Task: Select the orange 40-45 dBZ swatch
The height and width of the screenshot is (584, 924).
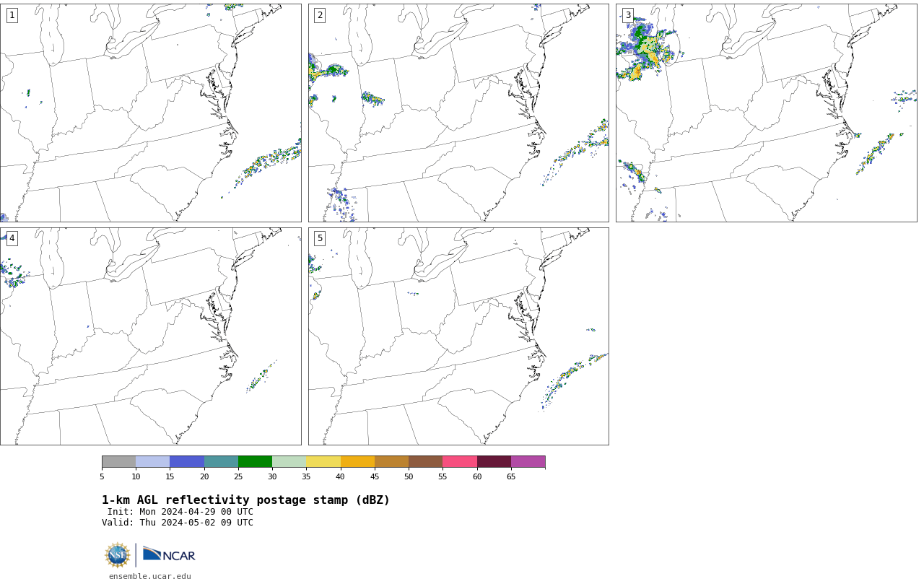Action: [357, 462]
